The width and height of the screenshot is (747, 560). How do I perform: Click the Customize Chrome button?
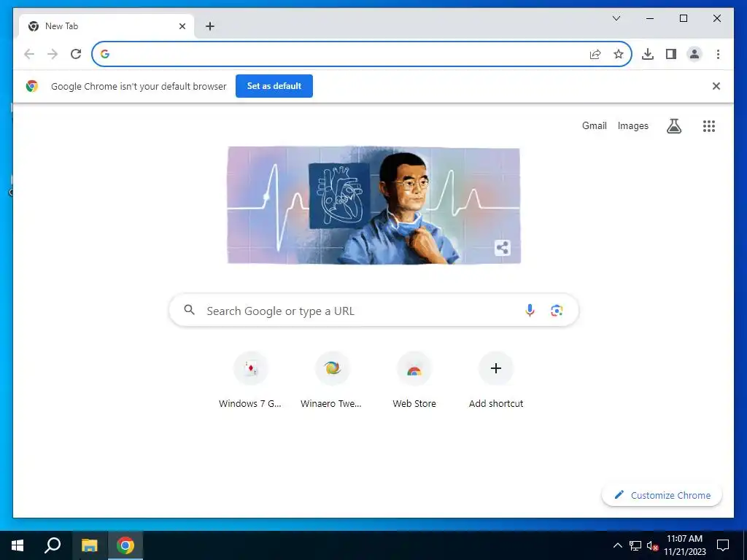(662, 495)
